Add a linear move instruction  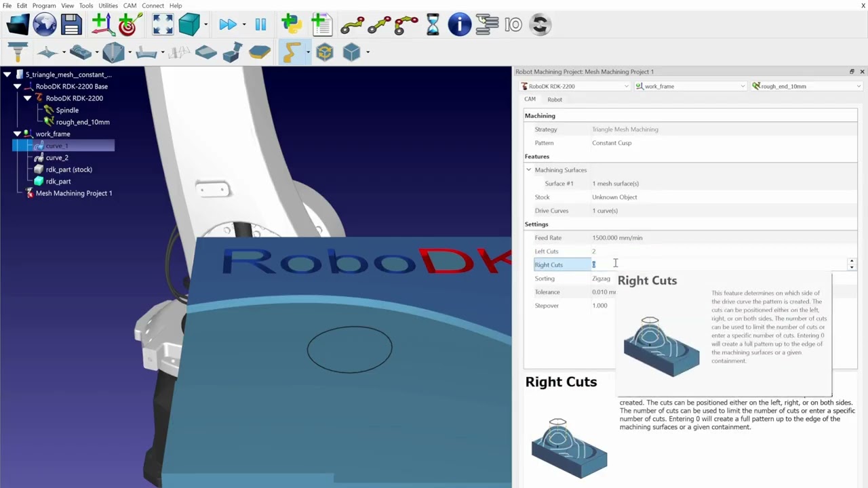(x=379, y=25)
